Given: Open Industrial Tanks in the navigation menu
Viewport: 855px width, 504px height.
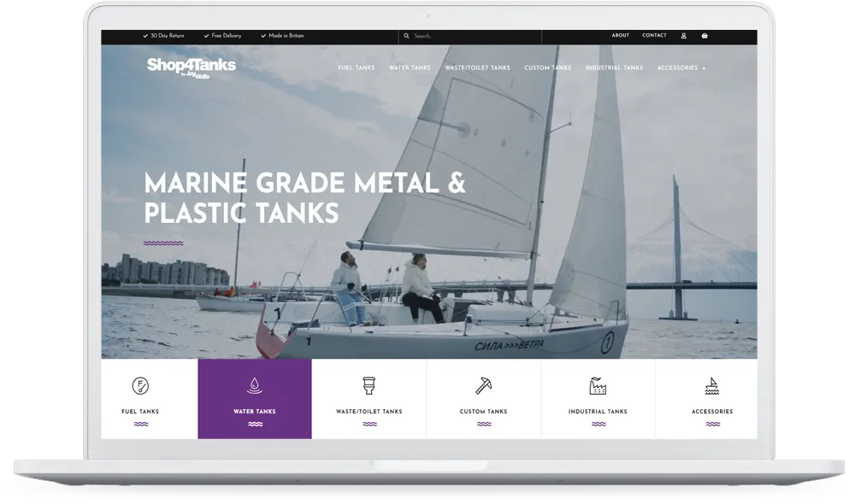Looking at the screenshot, I should [x=614, y=68].
